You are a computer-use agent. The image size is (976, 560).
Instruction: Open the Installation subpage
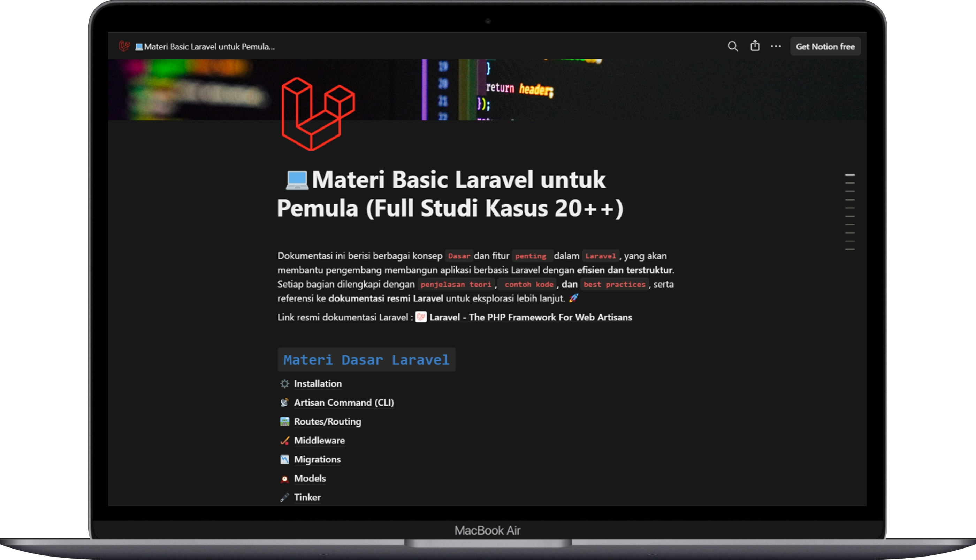click(318, 383)
